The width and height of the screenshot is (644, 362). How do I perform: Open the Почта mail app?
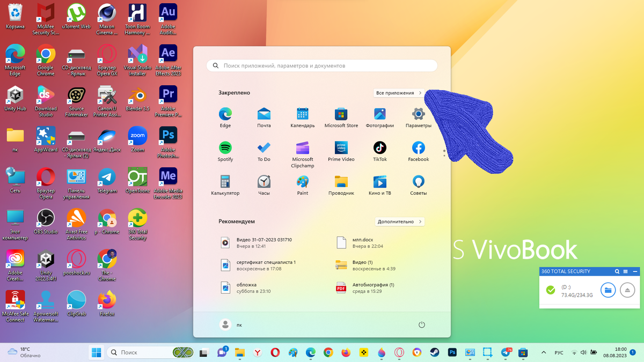[264, 117]
